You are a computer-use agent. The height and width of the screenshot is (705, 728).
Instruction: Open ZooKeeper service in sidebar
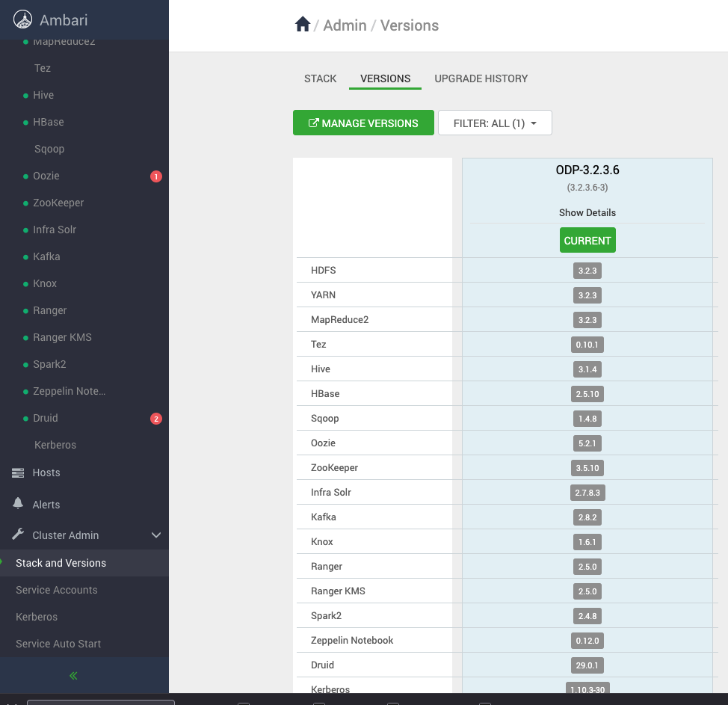pyautogui.click(x=58, y=203)
